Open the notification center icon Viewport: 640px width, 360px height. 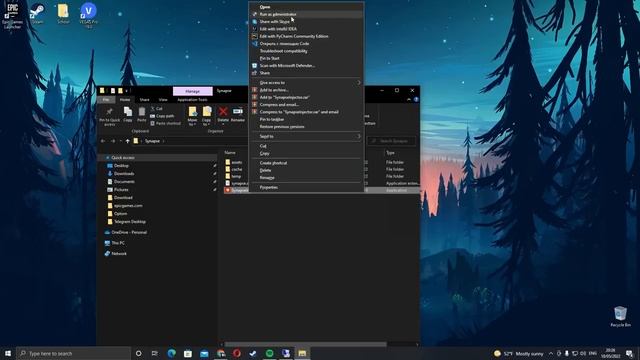coord(630,353)
